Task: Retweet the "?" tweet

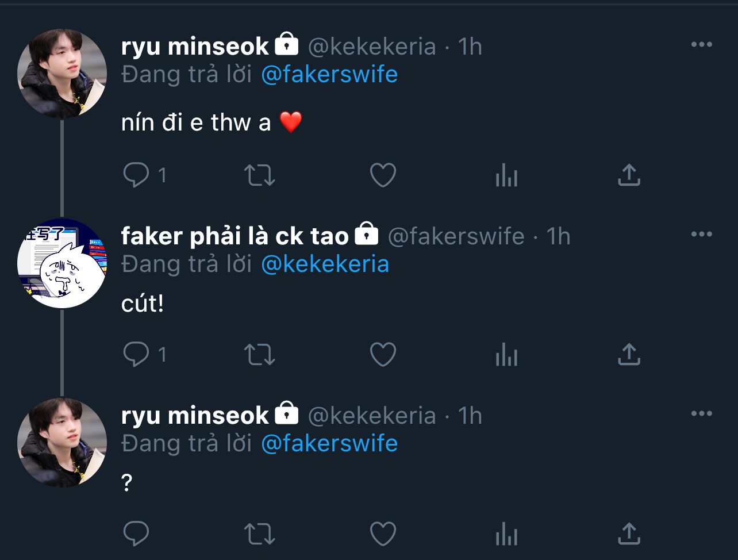Action: pyautogui.click(x=260, y=534)
